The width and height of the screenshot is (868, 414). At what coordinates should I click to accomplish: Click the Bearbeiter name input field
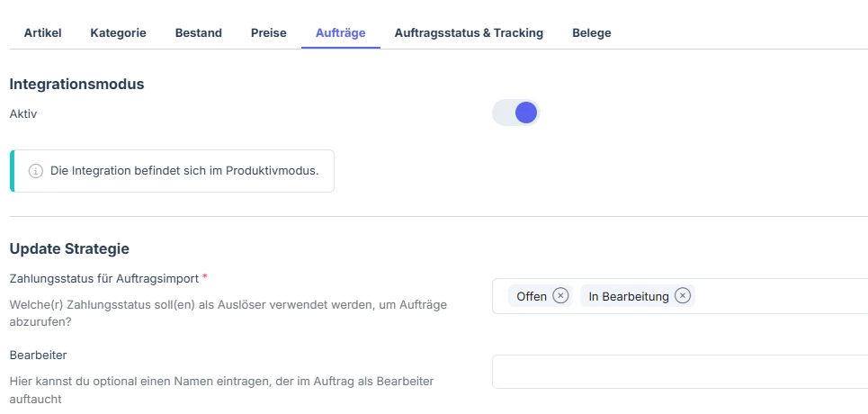pyautogui.click(x=680, y=372)
